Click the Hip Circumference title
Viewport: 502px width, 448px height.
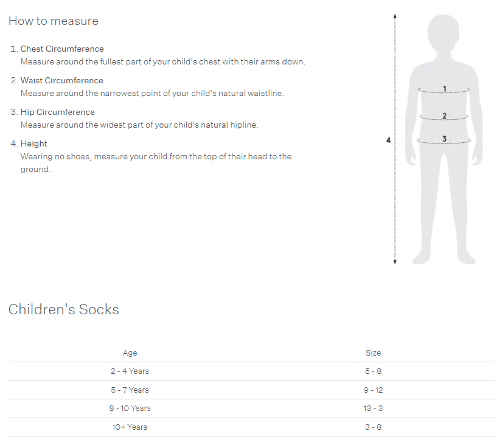(58, 112)
